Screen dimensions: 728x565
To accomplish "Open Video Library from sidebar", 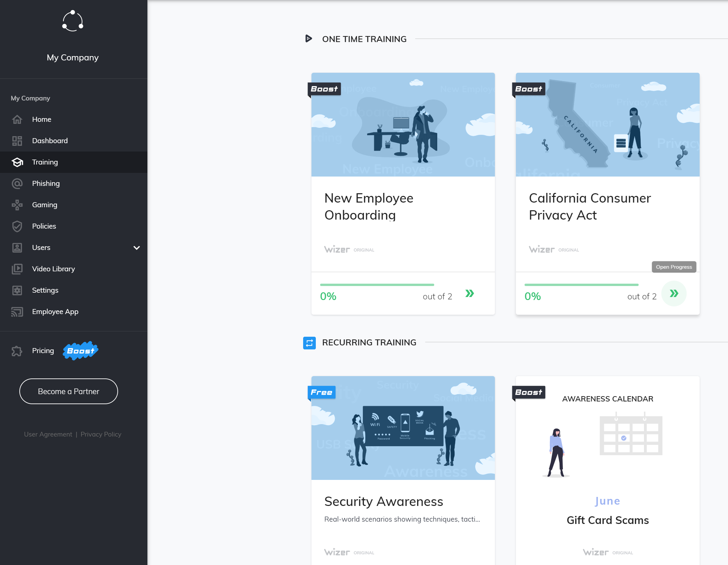I will click(54, 269).
